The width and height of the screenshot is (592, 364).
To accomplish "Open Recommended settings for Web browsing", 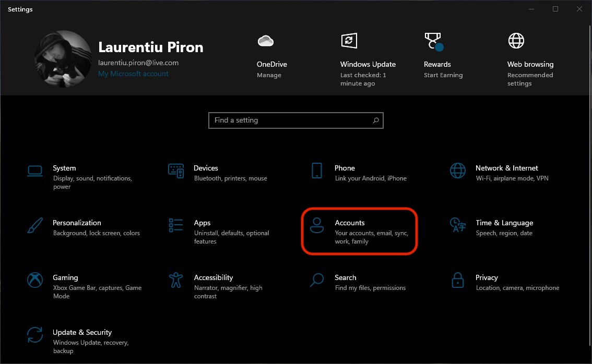I will pyautogui.click(x=530, y=79).
